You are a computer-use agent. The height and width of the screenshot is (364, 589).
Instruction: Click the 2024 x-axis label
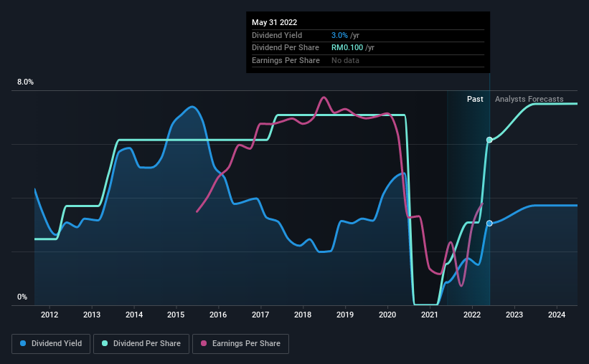tap(556, 315)
